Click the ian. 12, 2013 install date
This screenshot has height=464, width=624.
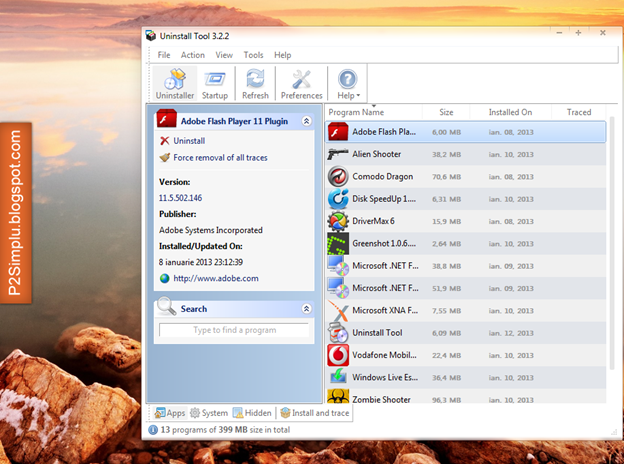pos(511,333)
